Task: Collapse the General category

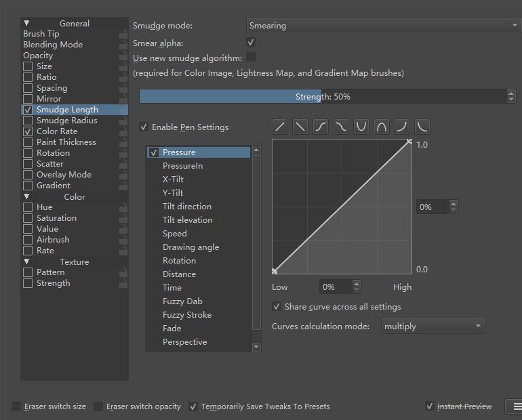Action: [x=27, y=23]
